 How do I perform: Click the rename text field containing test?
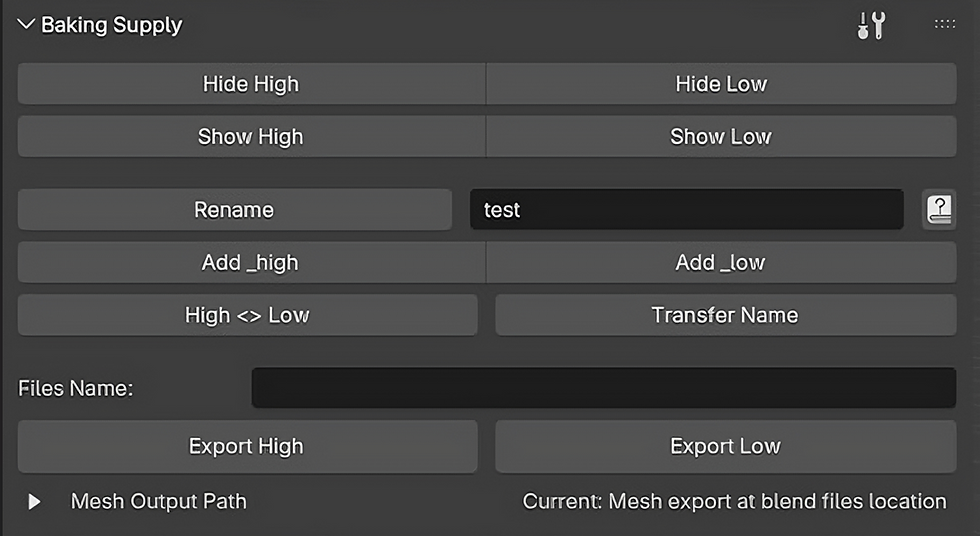[686, 210]
